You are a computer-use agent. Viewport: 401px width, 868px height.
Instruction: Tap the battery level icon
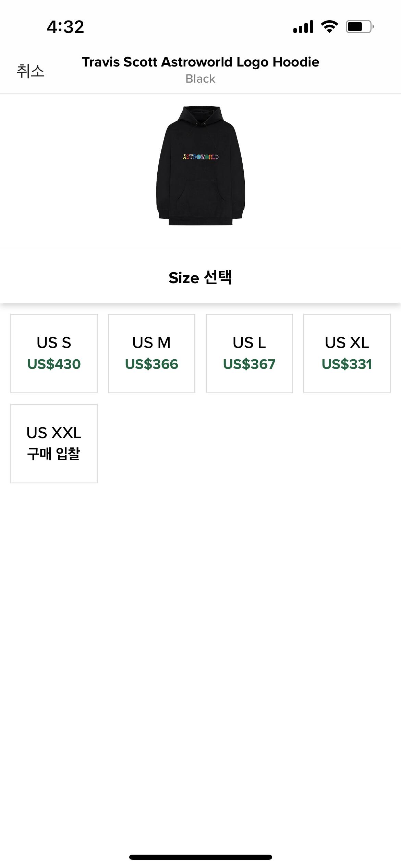[x=359, y=27]
